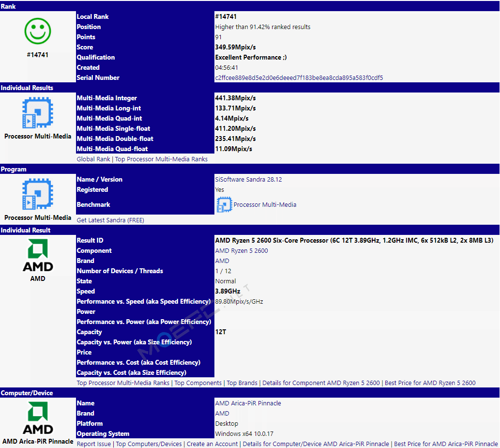
Task: Click the Multi-Media Quad-int value 4.14Mpix/s
Action: click(232, 118)
